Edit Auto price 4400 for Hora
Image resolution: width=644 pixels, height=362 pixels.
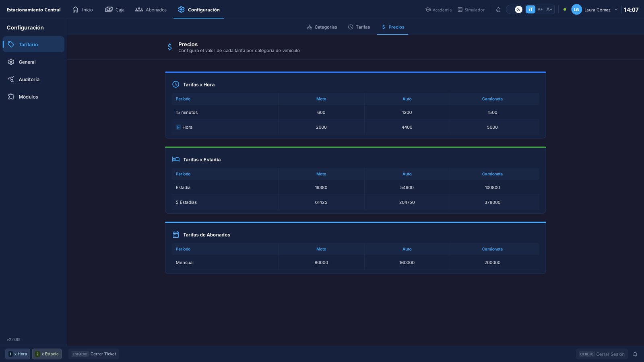[407, 127]
